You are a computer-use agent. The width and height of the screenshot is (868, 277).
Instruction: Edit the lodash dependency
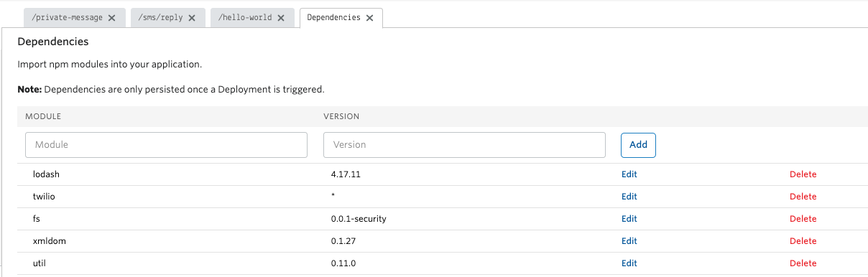coord(629,174)
